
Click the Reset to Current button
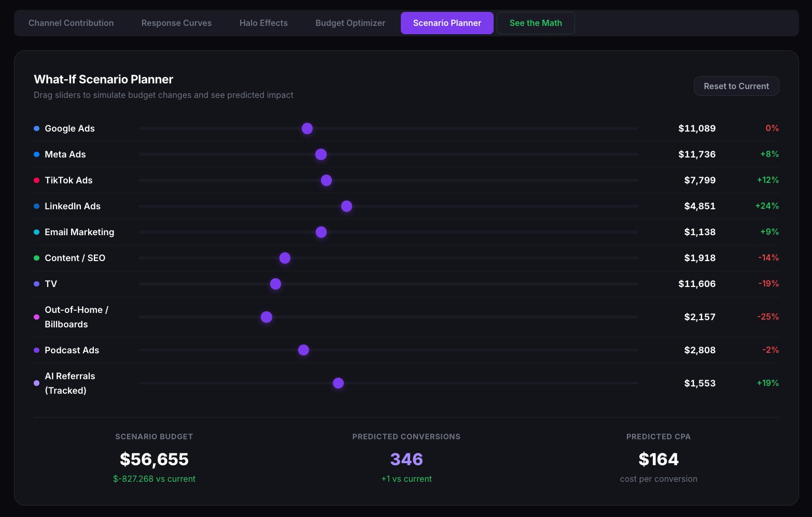[736, 86]
